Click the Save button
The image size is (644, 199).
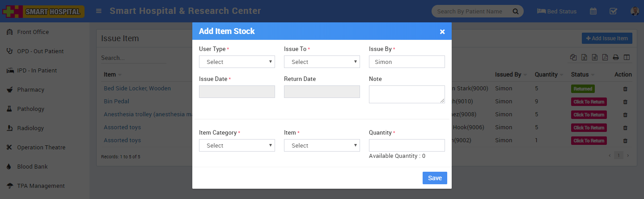point(435,178)
